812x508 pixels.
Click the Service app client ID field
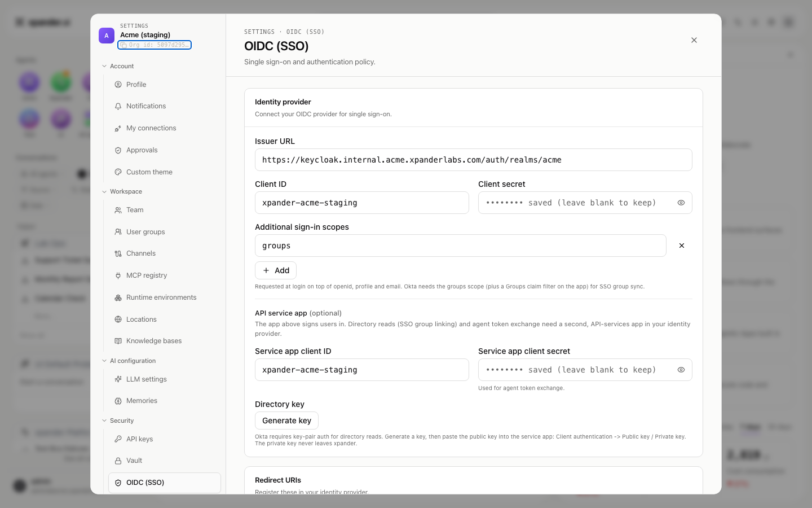(362, 370)
